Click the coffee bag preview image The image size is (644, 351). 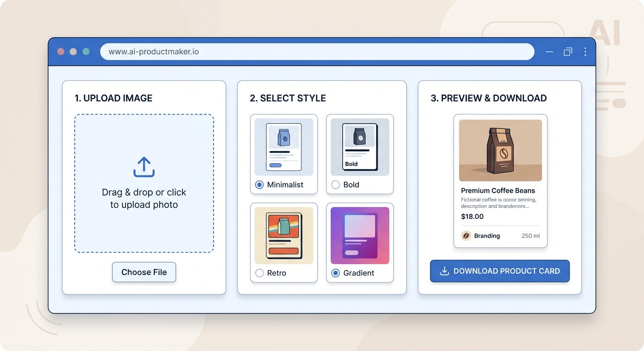click(x=500, y=150)
